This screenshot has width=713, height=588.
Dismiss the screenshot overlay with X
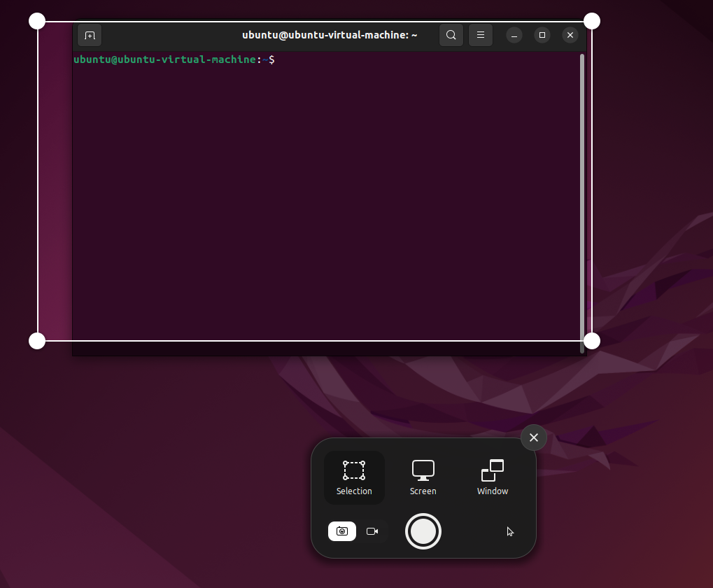click(533, 437)
